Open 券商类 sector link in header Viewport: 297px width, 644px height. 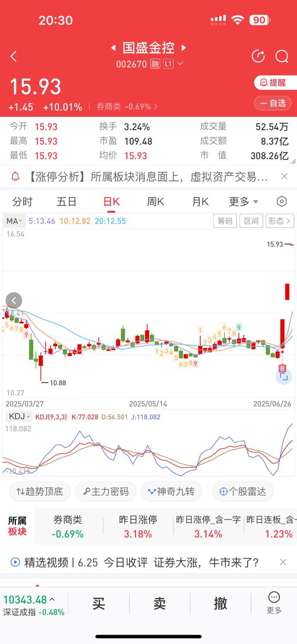click(127, 106)
